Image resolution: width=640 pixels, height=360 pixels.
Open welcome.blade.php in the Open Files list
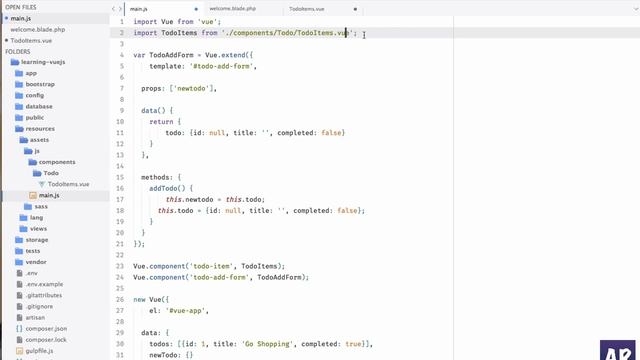coord(38,29)
